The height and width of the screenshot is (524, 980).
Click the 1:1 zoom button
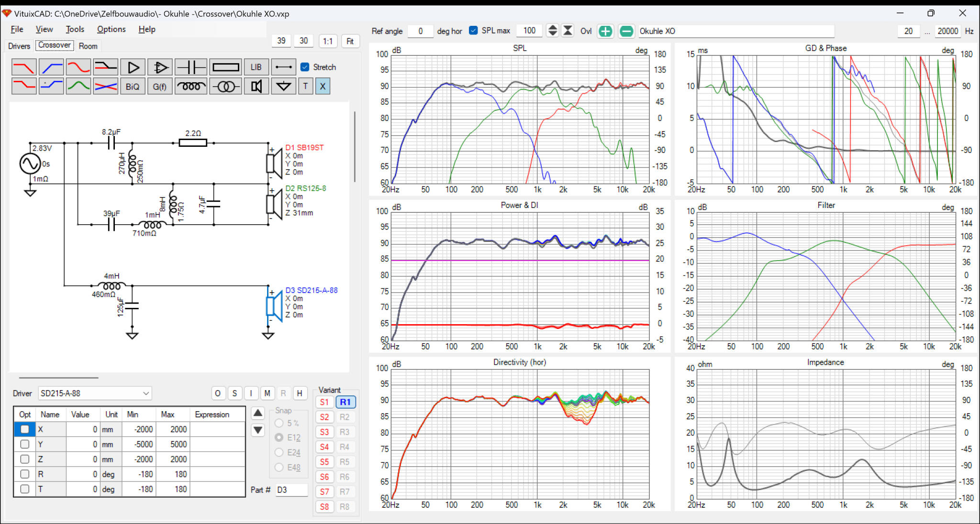328,41
